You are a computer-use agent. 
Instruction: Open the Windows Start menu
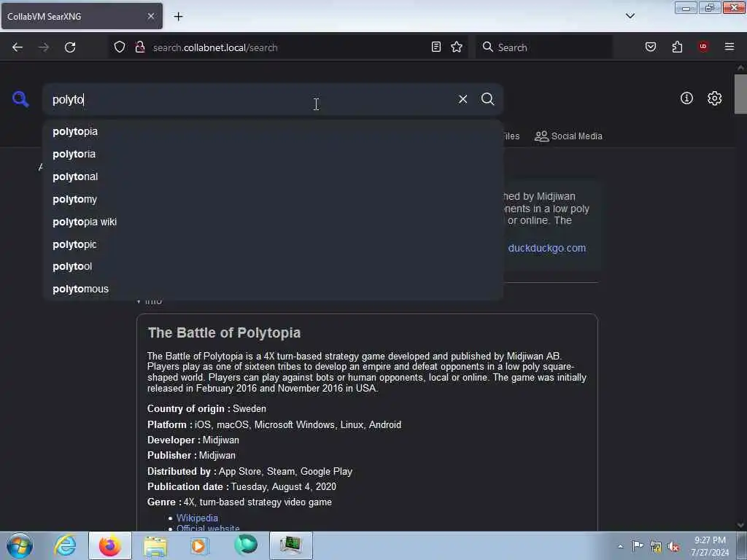[x=20, y=545]
